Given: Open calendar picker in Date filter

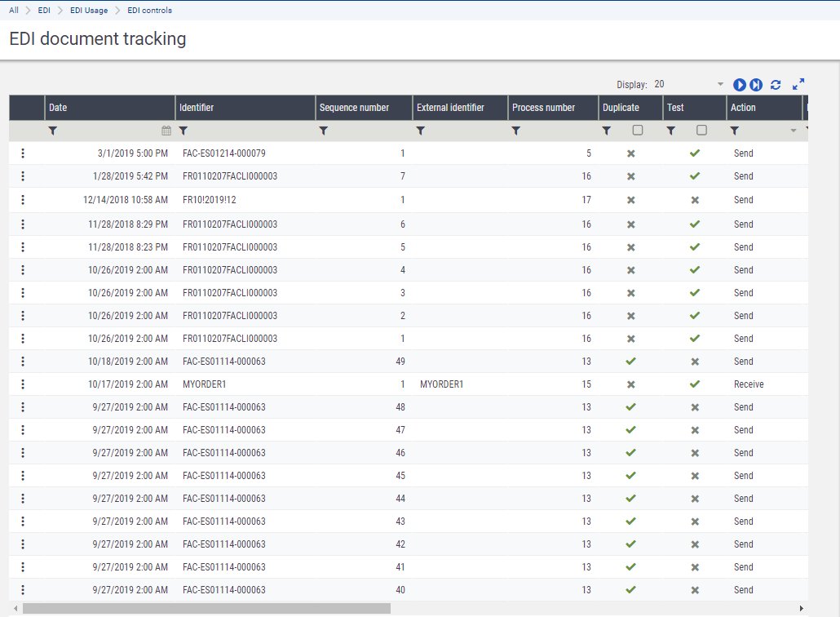Looking at the screenshot, I should click(x=166, y=131).
